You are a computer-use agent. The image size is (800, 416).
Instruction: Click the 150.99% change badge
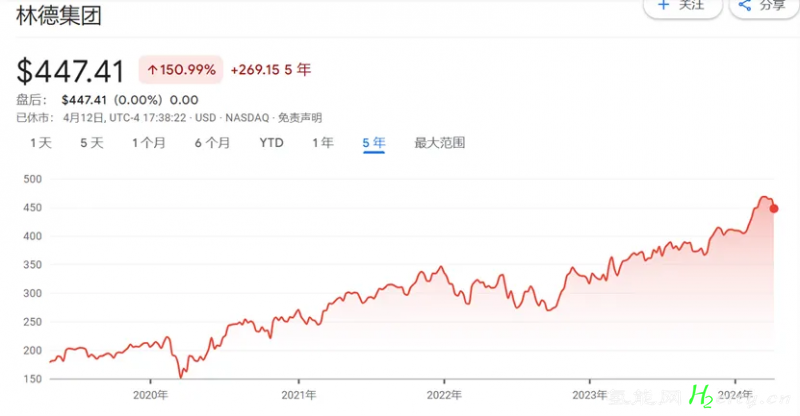coord(181,69)
